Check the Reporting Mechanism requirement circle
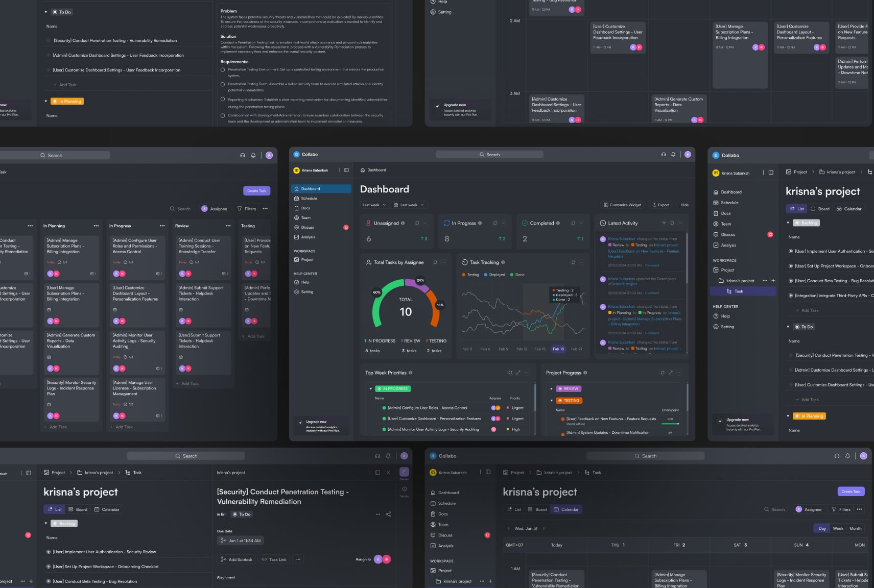Image resolution: width=874 pixels, height=588 pixels. pos(223,100)
